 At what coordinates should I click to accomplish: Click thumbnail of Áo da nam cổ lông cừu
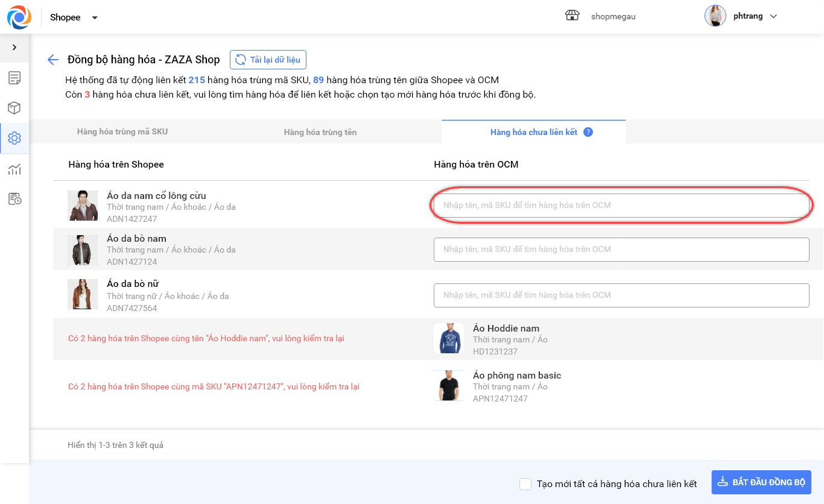(83, 206)
